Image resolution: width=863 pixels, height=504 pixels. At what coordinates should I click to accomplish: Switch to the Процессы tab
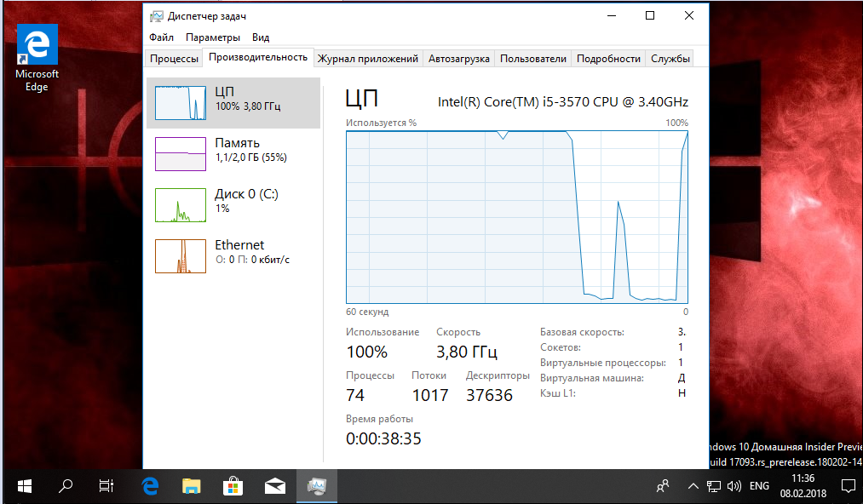[174, 59]
